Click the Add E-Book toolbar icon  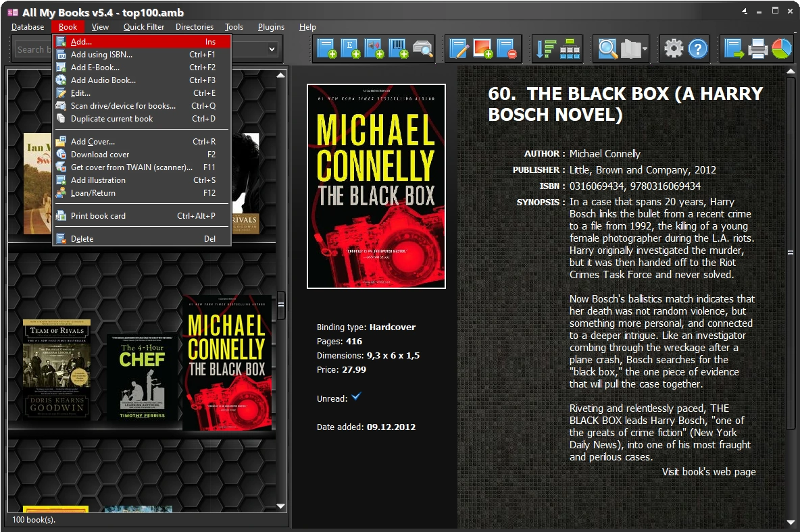350,49
